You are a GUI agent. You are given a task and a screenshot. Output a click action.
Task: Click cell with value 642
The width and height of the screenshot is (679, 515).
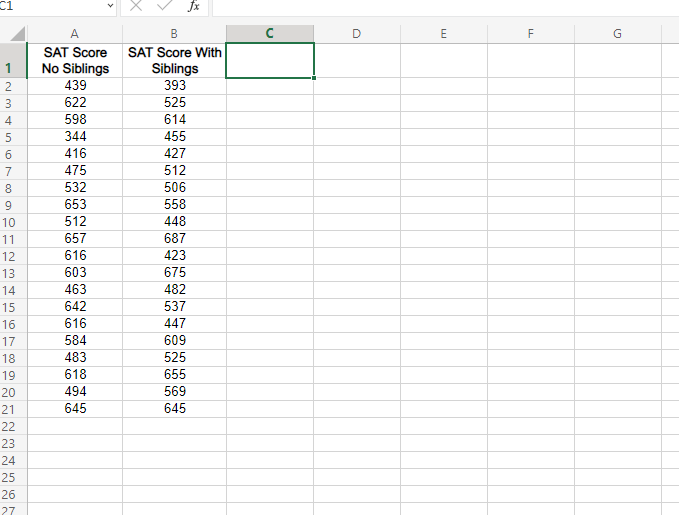click(75, 307)
